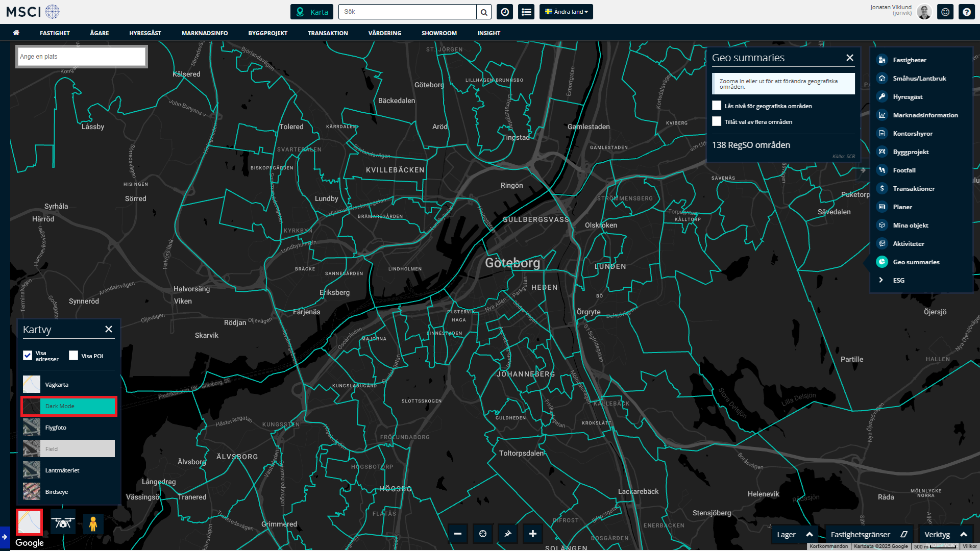
Task: Click the Ange en plats input field
Action: click(82, 57)
